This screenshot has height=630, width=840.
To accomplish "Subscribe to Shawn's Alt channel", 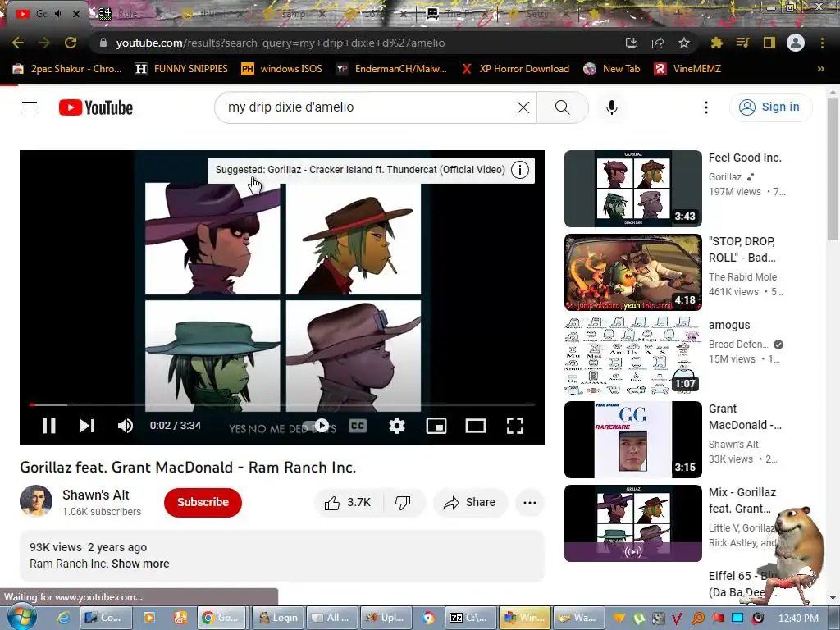I will [x=203, y=503].
